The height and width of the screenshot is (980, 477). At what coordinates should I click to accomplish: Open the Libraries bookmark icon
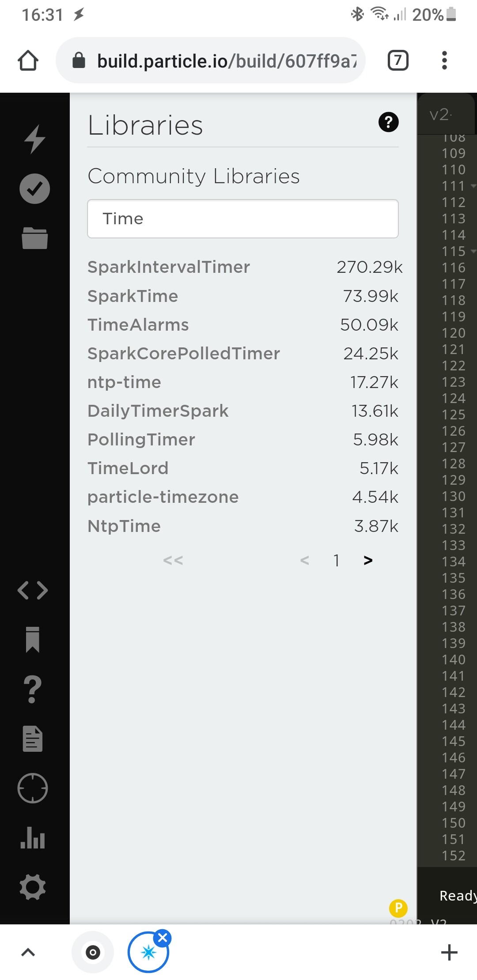pos(33,639)
